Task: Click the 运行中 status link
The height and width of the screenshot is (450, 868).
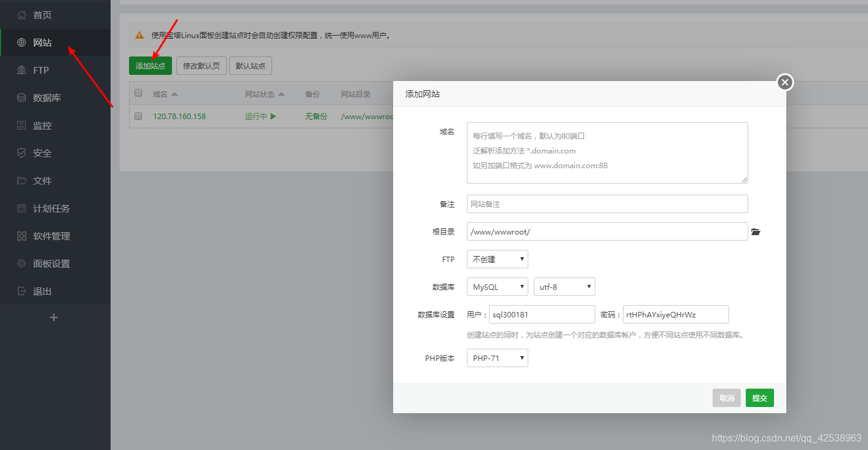Action: (256, 116)
